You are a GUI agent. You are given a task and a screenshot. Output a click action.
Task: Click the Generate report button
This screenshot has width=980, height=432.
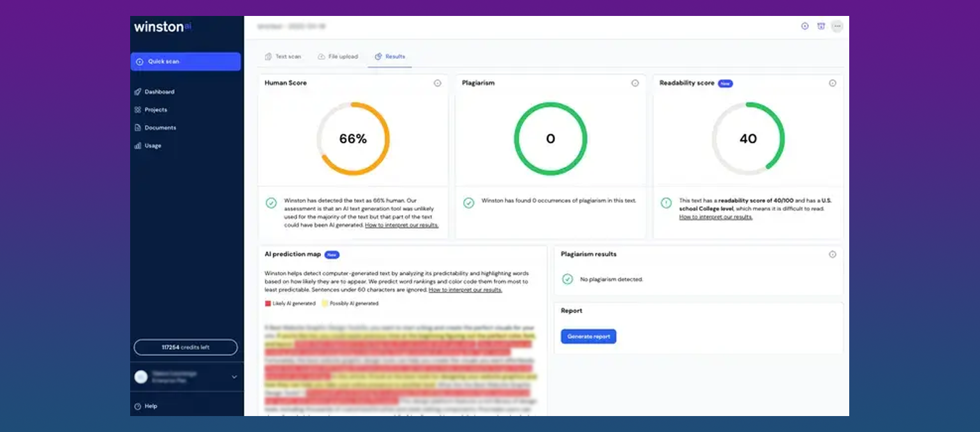point(588,336)
